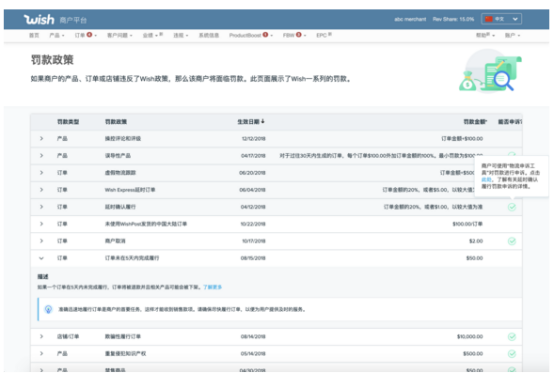
Task: Expand the 店铺/订单 欺骗性履行订单 row
Action: (x=41, y=336)
